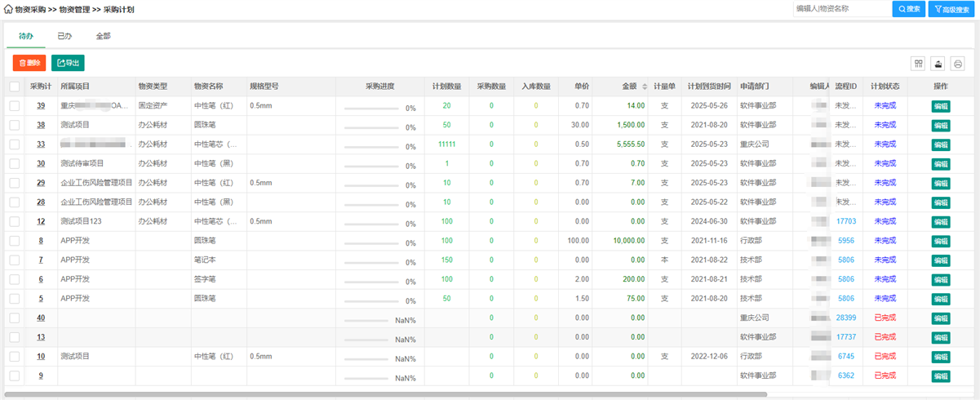Click the print icon
The height and width of the screenshot is (400, 980).
[958, 64]
